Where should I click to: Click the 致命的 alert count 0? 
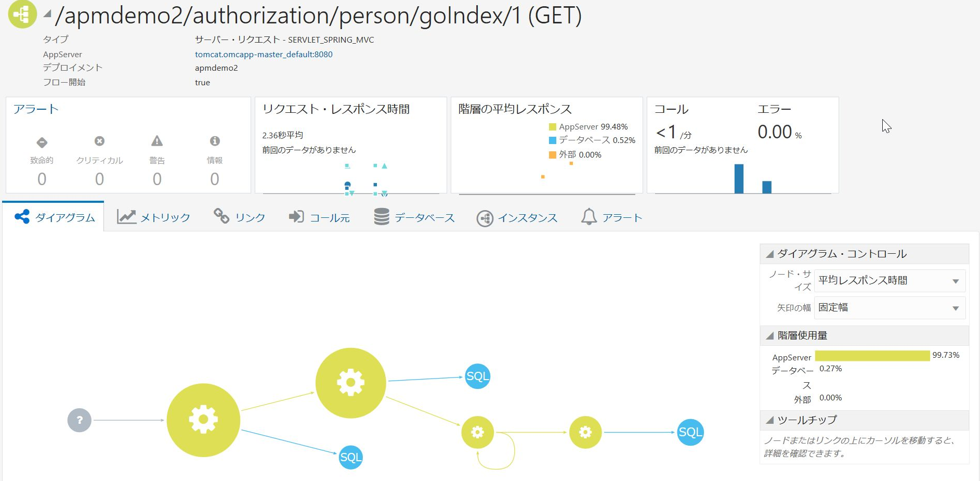(42, 179)
